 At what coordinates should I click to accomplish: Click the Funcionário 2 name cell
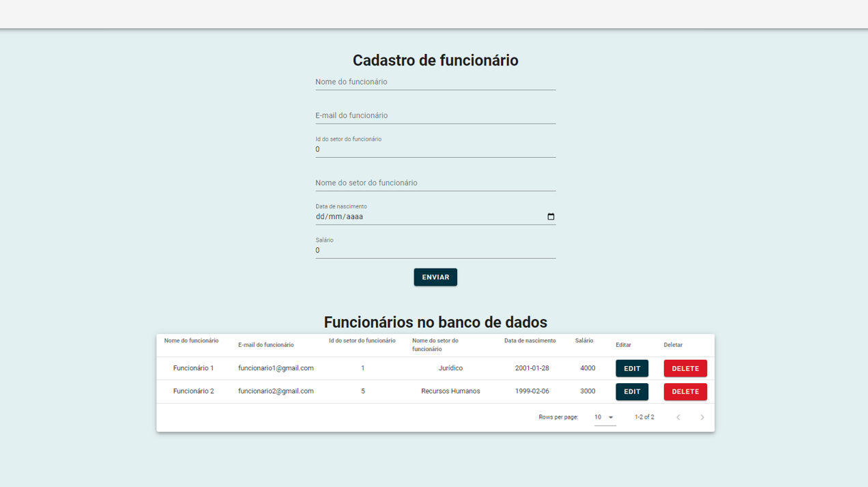point(193,391)
